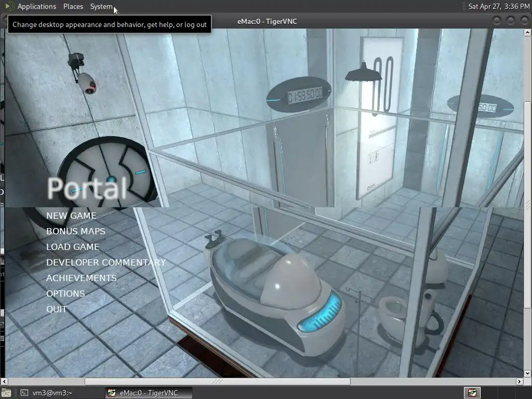Quit the Portal game
Screen dimensions: 532x399
pyautogui.click(x=57, y=309)
